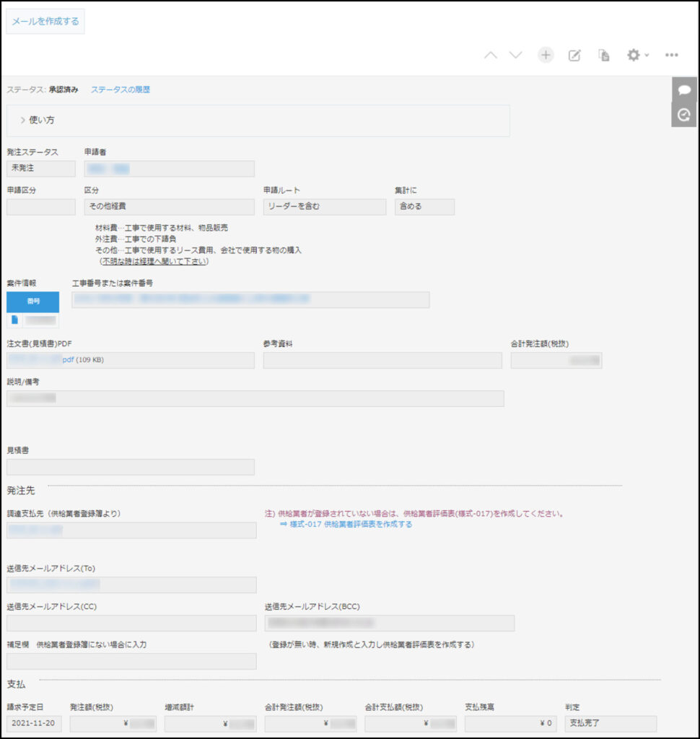This screenshot has width=700, height=739.
Task: Click the plus icon to add record
Action: click(x=546, y=56)
